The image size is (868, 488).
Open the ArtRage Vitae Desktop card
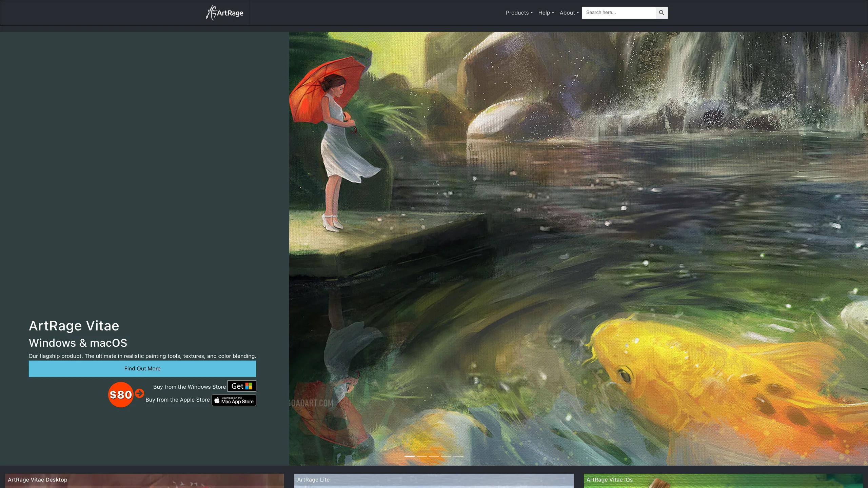pyautogui.click(x=144, y=481)
